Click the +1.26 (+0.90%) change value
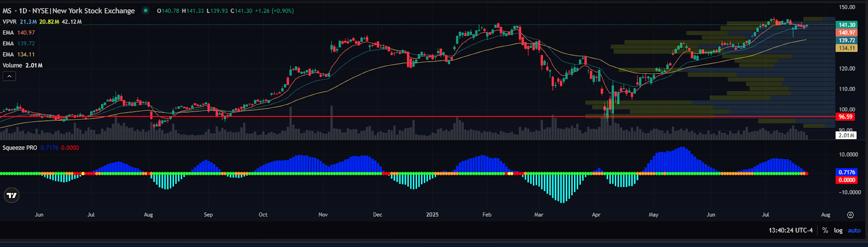Screen dimensions: 868x247 [274, 10]
